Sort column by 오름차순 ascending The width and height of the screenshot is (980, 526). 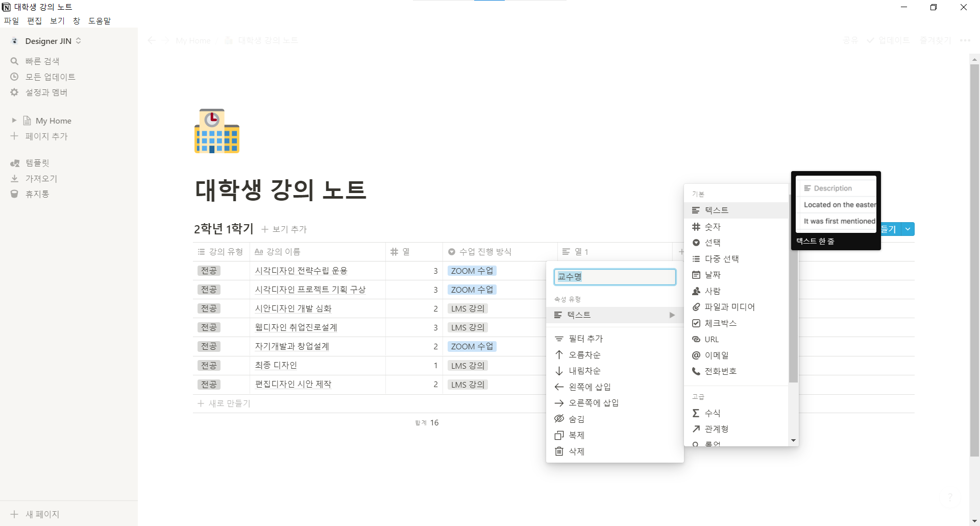point(615,355)
